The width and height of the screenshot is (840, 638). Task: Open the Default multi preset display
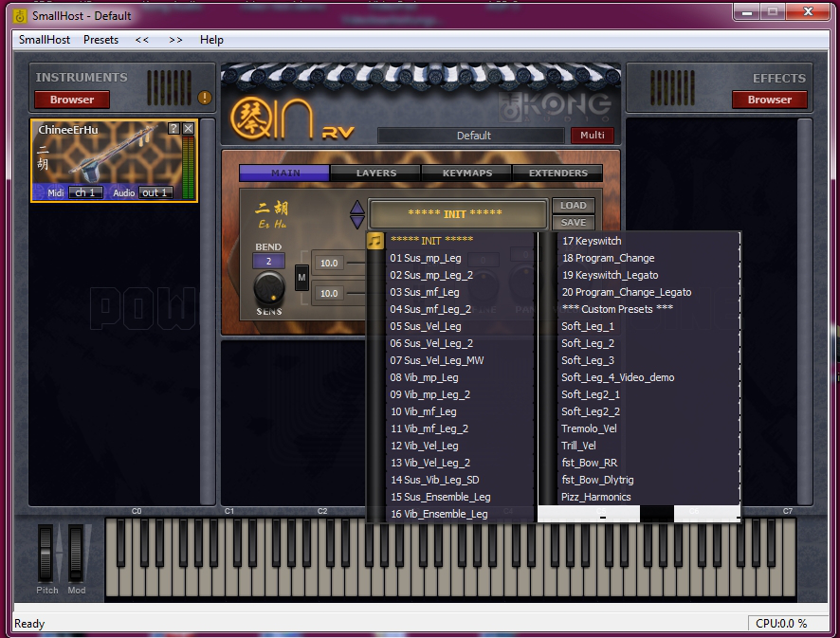(x=471, y=136)
